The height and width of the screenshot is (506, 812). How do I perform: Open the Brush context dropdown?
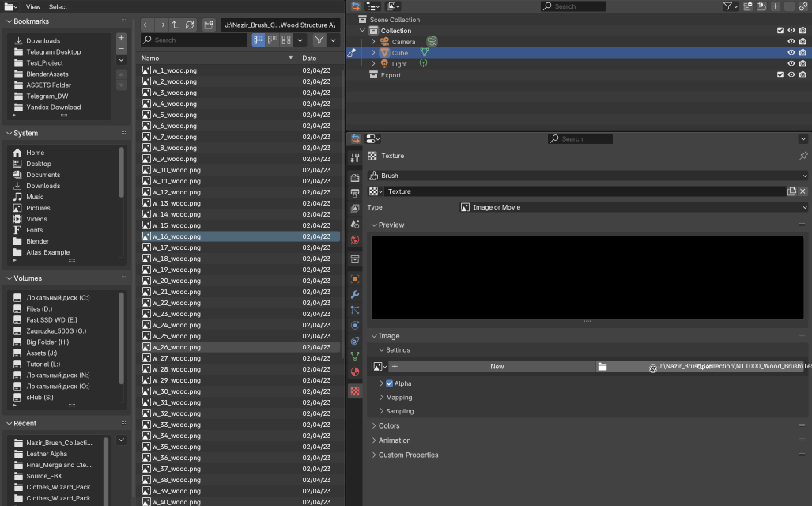coord(587,176)
